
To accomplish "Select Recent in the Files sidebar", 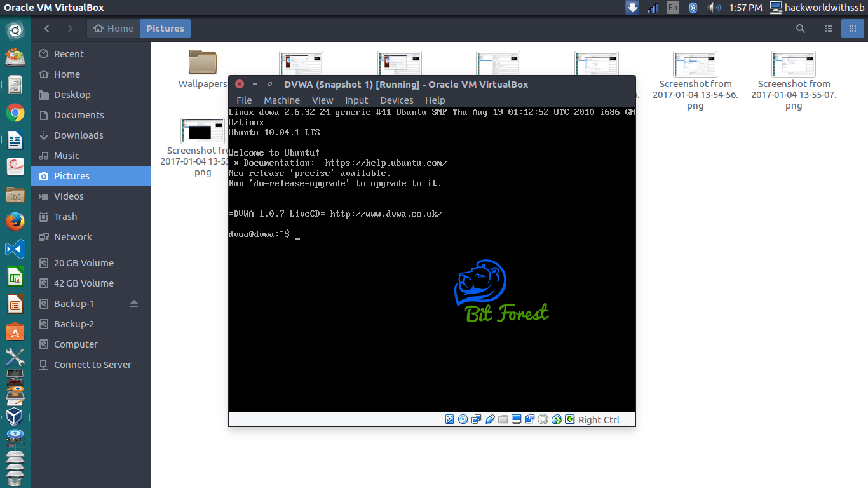I will 91,54.
